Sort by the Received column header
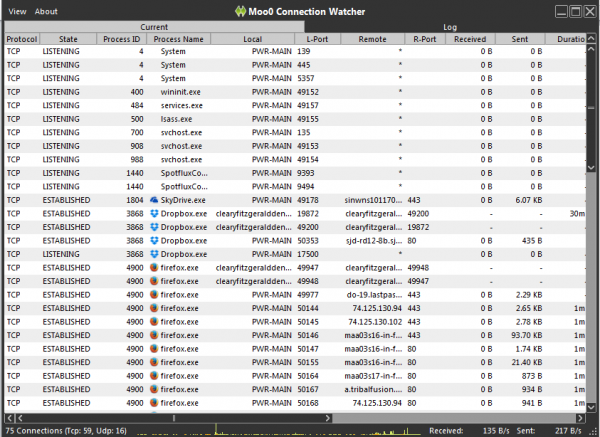600x437 pixels. tap(470, 39)
